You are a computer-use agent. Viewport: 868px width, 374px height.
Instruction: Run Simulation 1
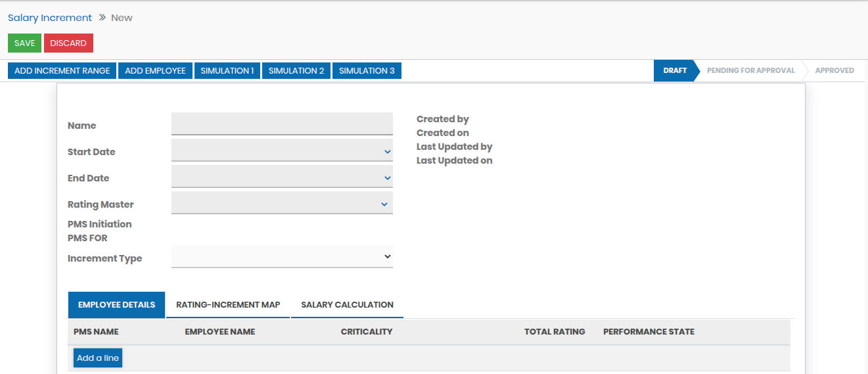pos(227,71)
